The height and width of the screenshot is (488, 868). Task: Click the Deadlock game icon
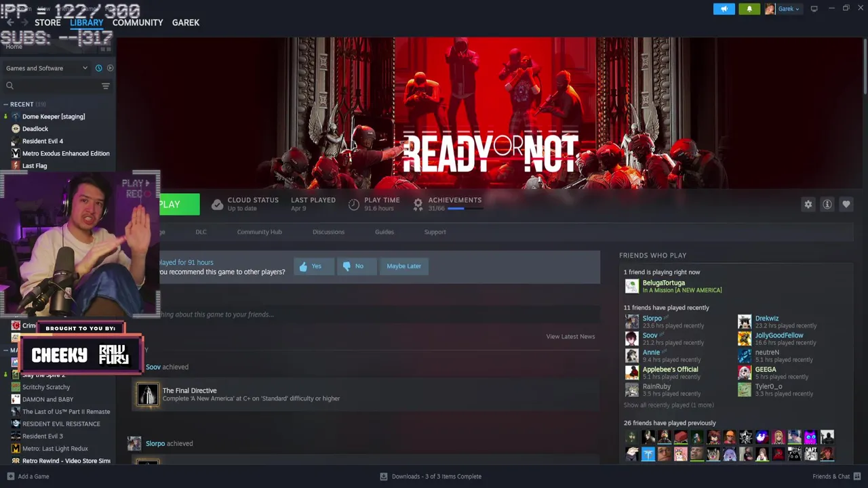[x=16, y=129]
